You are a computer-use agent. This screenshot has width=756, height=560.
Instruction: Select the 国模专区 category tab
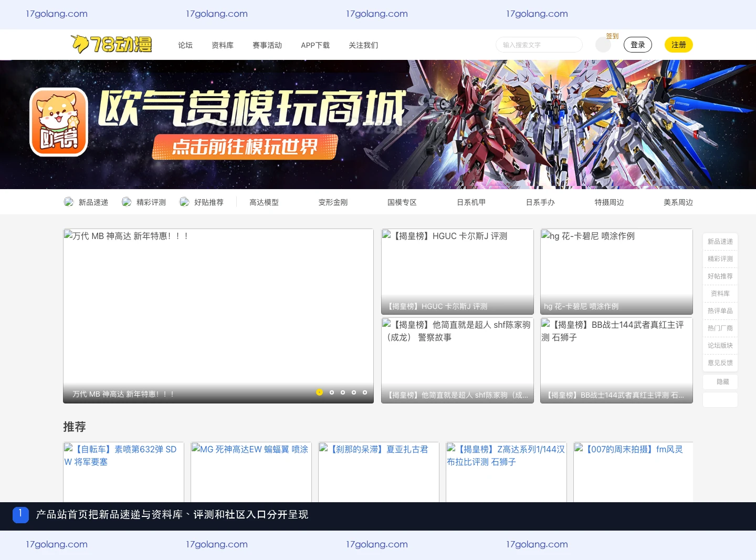[402, 202]
